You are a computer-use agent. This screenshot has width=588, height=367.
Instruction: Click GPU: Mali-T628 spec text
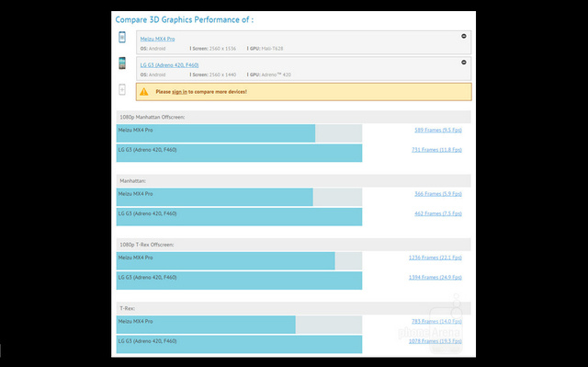[266, 49]
